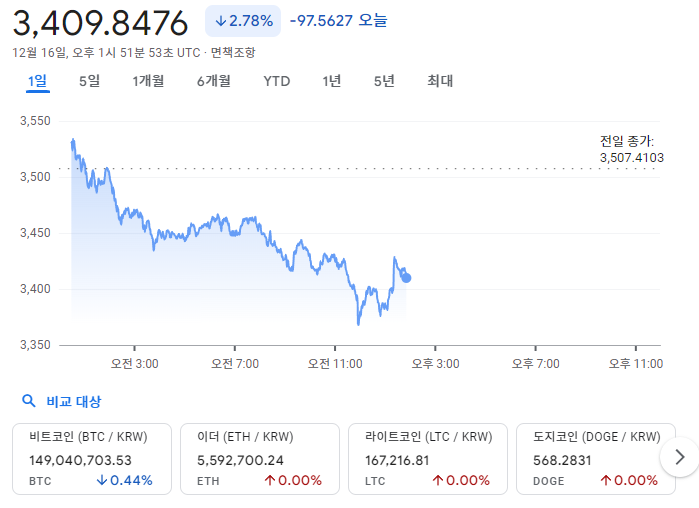Switch chart to YTD
Image resolution: width=699 pixels, height=508 pixels.
tap(277, 81)
